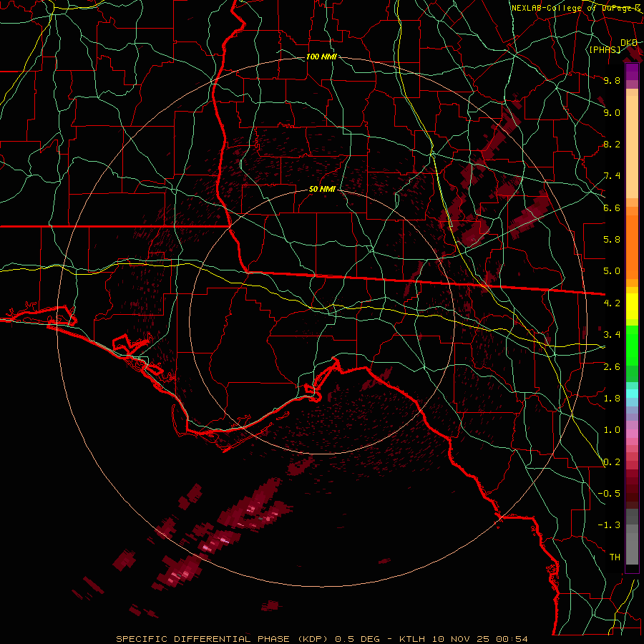Click the 5.0 value on color scale
This screenshot has width=644, height=644.
(612, 271)
